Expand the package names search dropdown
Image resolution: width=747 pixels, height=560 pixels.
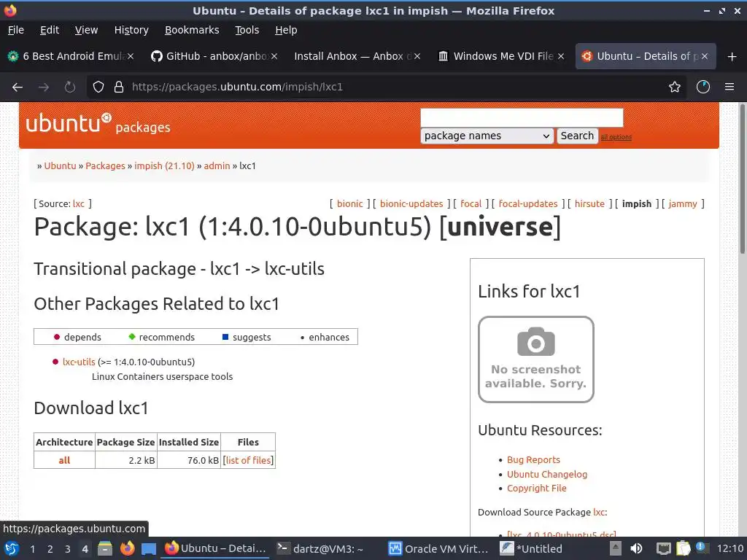pos(487,136)
